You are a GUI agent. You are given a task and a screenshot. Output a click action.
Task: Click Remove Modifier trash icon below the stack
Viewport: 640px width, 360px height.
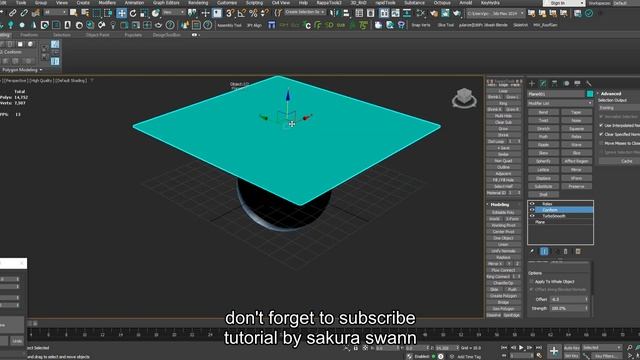tap(566, 251)
